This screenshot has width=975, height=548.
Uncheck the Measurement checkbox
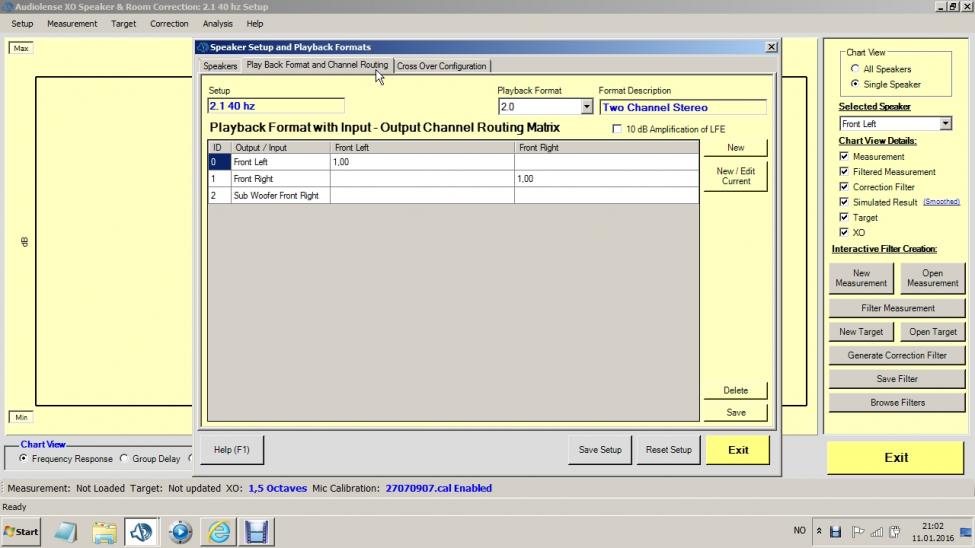pyautogui.click(x=844, y=156)
